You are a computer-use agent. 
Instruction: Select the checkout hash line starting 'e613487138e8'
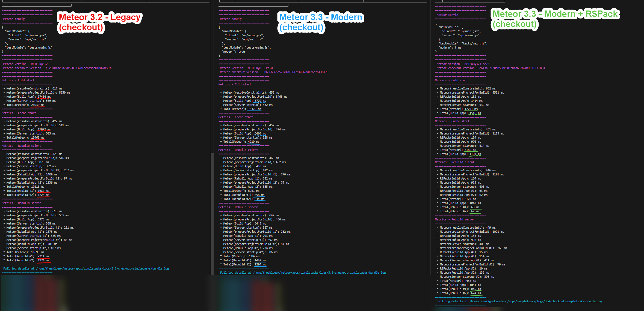point(491,68)
